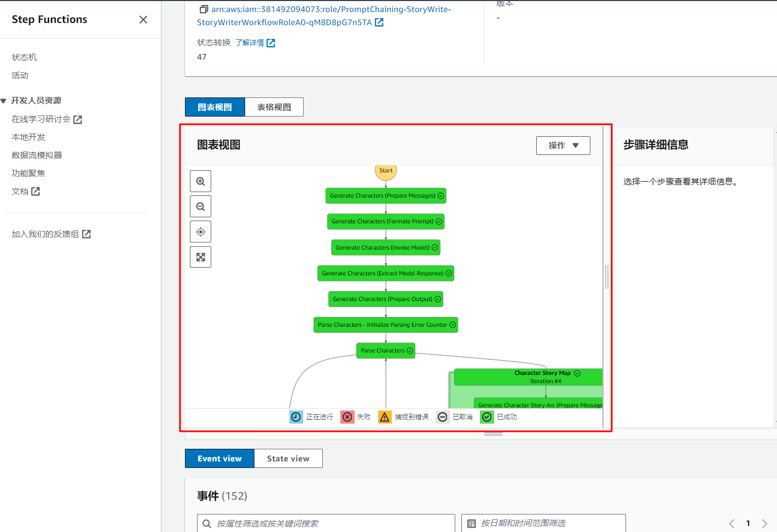
Task: Toggle fullscreen for the graph view
Action: pyautogui.click(x=201, y=257)
